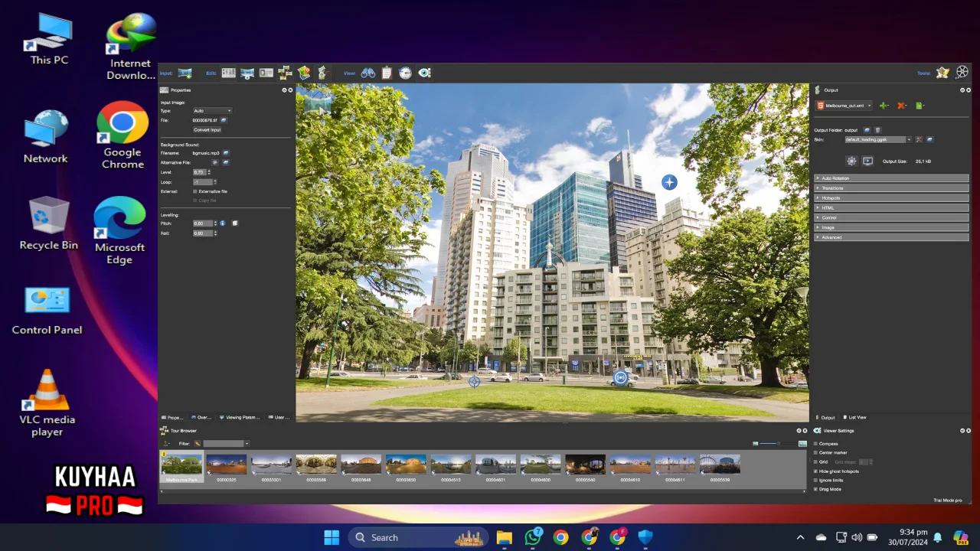Open the eye Viewer Settings toolbar icon
Screen dimensions: 980x551
(x=424, y=73)
